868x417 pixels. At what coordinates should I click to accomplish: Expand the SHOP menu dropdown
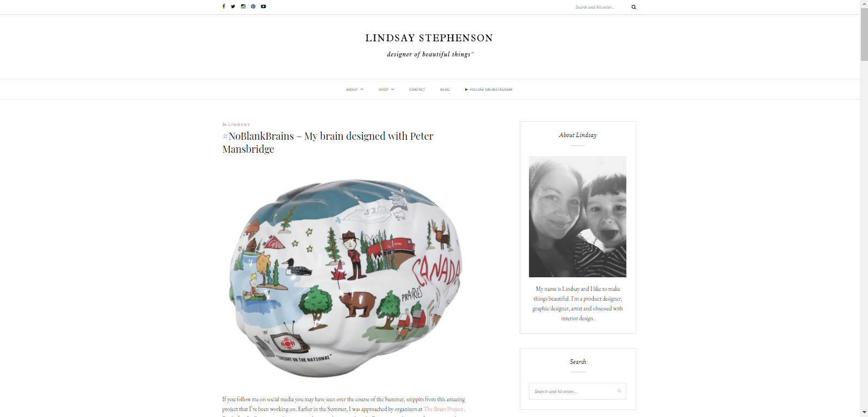(386, 90)
